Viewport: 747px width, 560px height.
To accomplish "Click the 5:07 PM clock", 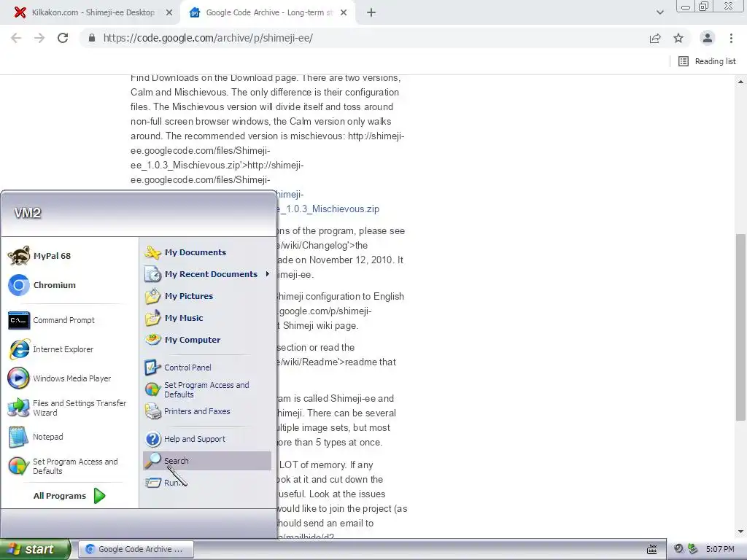I will coord(720,550).
